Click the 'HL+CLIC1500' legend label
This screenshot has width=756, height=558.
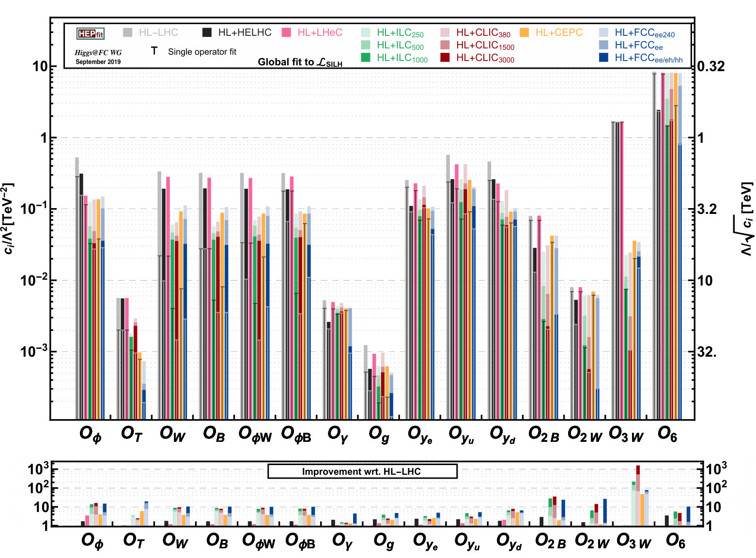[x=485, y=45]
